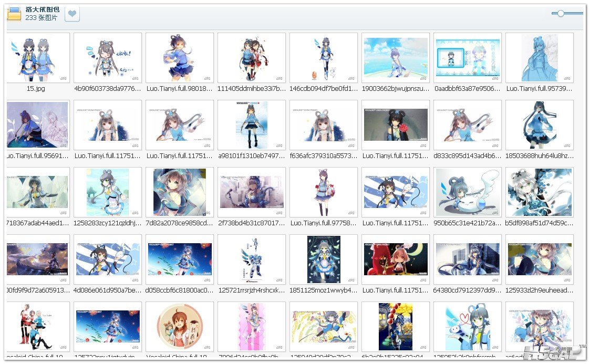Open thumbnail 111405ddmihbe33i7b with two girls

(x=252, y=58)
